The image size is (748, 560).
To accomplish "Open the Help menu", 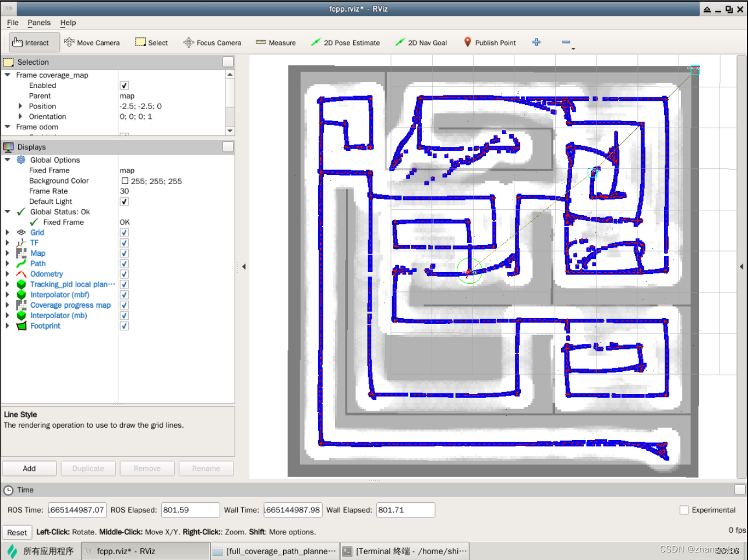I will click(68, 23).
